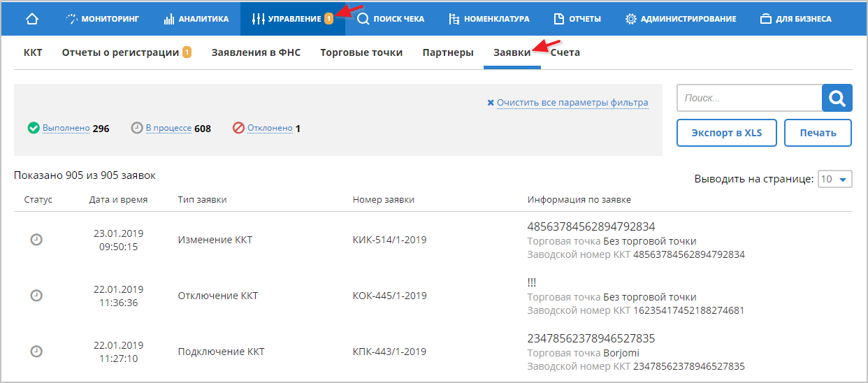Screen dimensions: 868x383
Task: Filter by В процессе link
Action: pyautogui.click(x=168, y=129)
